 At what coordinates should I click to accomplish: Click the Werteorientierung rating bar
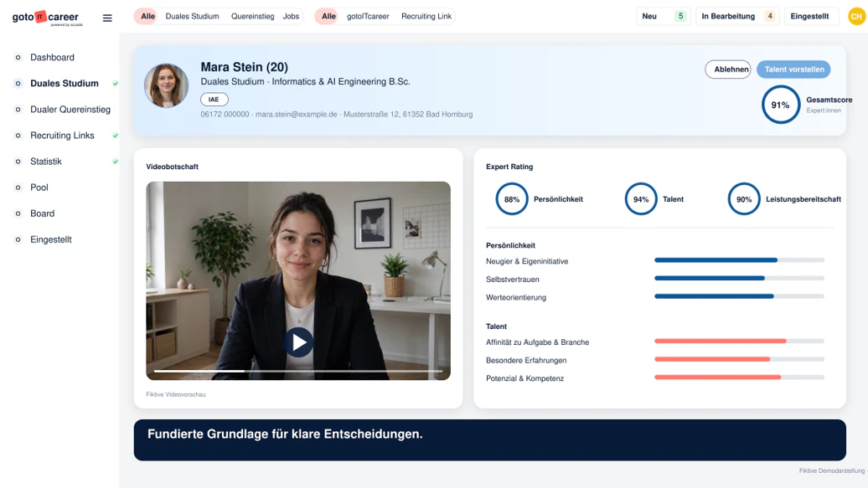(739, 296)
